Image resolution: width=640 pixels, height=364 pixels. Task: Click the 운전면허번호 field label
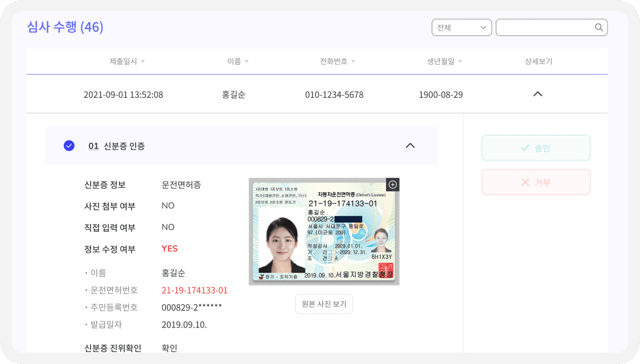pos(114,290)
